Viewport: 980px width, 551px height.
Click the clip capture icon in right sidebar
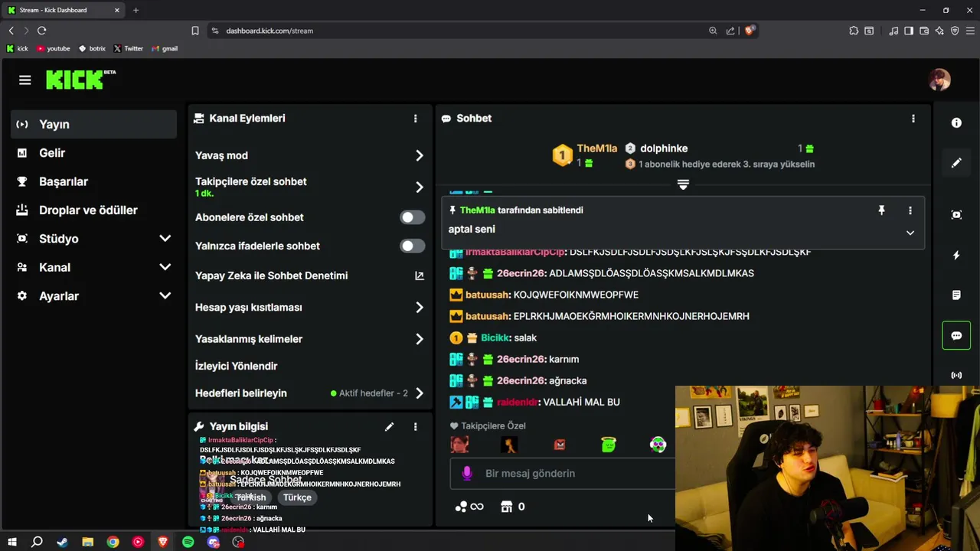956,215
